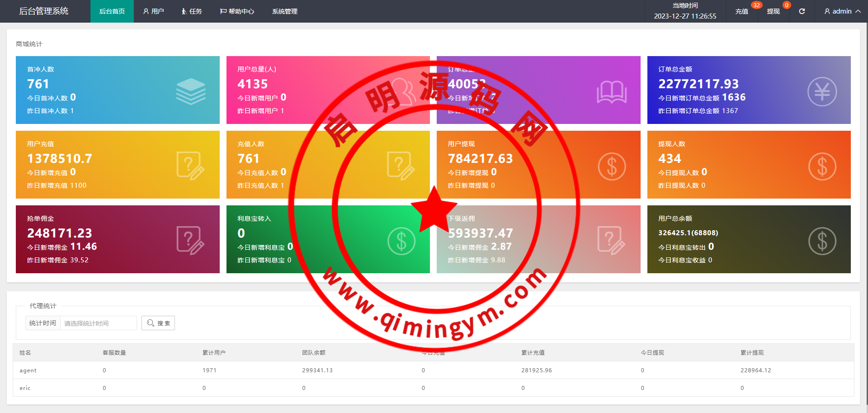Click the dollar icon in 用户提现 card
868x413 pixels.
pyautogui.click(x=611, y=166)
